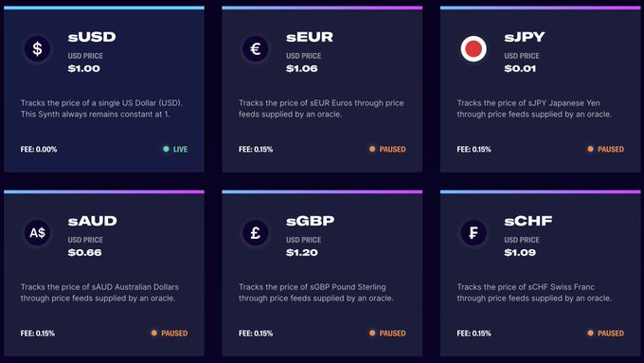Open the sCHF card heading
Screen dimensions: 644x363
[528, 221]
